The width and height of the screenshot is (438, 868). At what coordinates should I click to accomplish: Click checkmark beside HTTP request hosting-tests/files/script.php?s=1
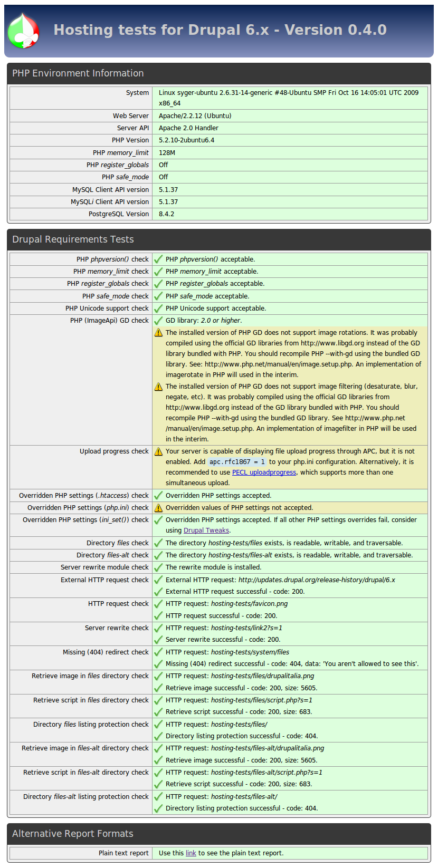tap(158, 700)
